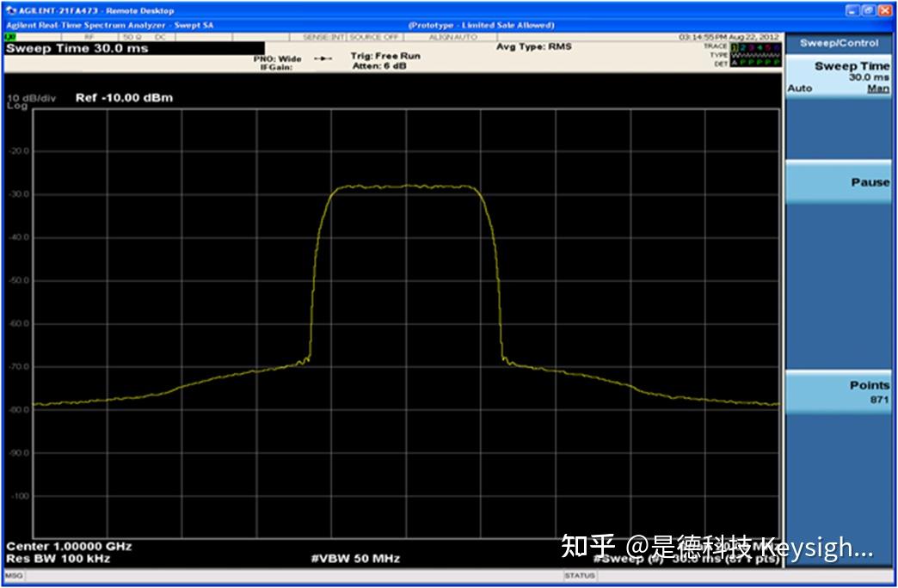Toggle Sweep Time Auto/Man softkey
The image size is (898, 588).
[839, 77]
